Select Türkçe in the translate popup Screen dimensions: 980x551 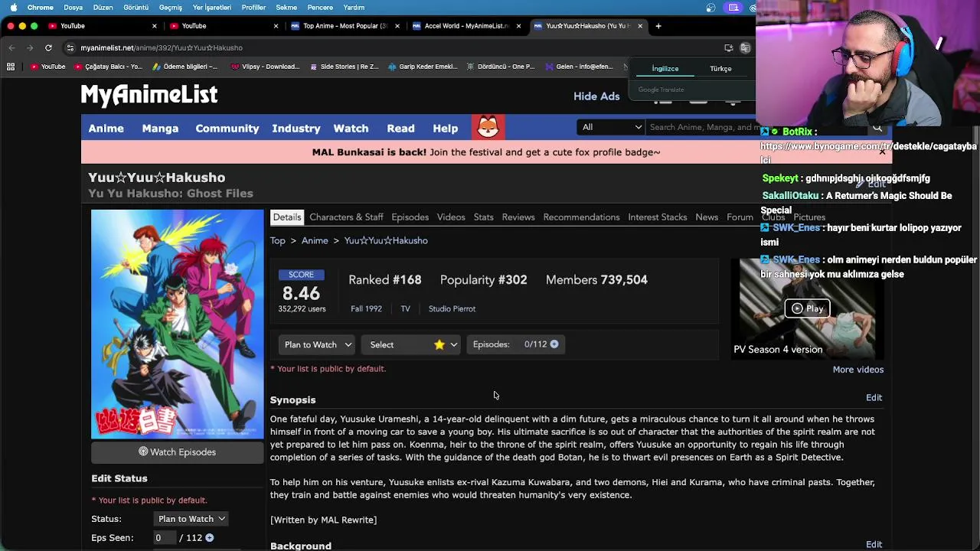(720, 69)
